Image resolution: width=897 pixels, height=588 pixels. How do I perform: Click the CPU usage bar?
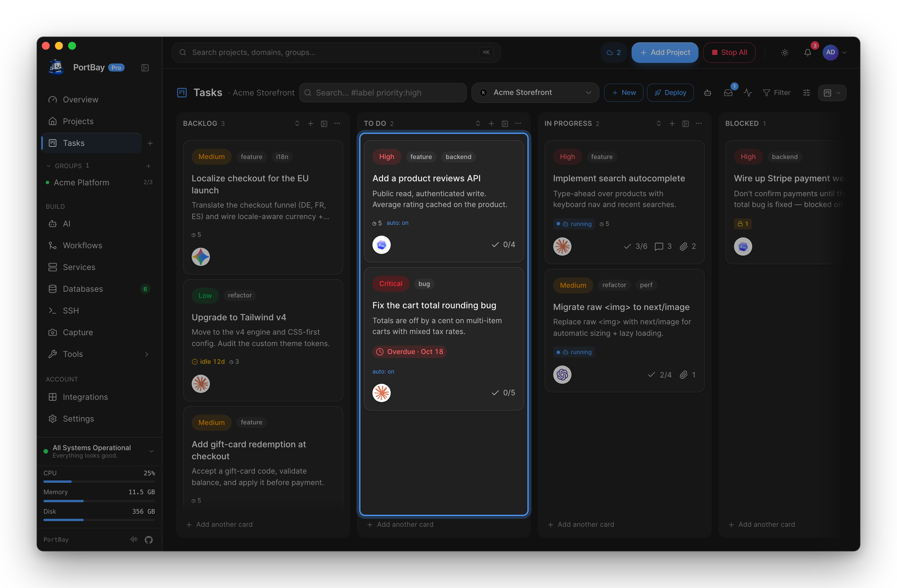[99, 482]
